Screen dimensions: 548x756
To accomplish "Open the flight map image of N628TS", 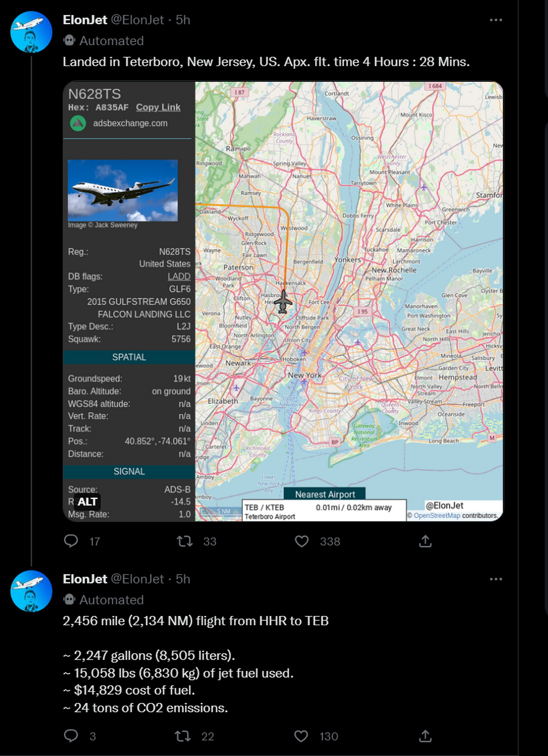I will click(x=283, y=301).
